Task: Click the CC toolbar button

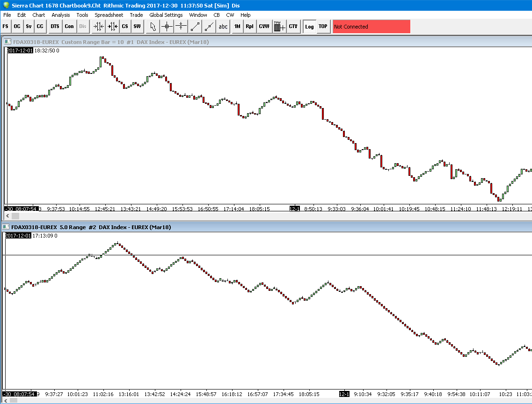Action: point(40,27)
